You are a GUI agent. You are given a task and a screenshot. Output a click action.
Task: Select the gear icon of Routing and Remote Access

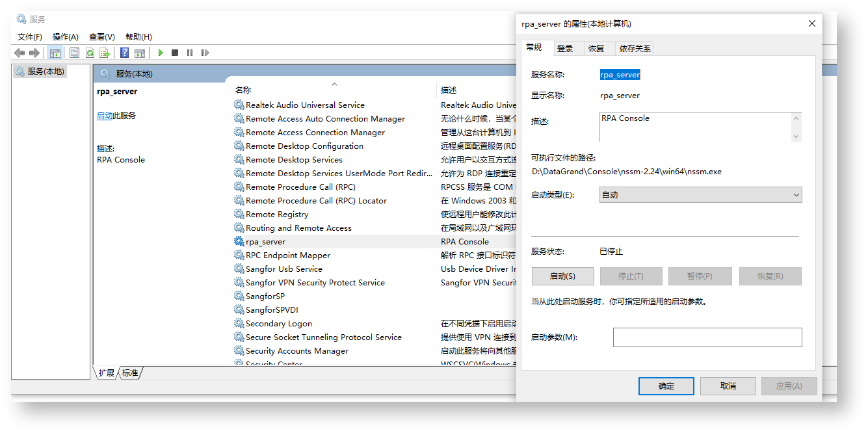239,228
